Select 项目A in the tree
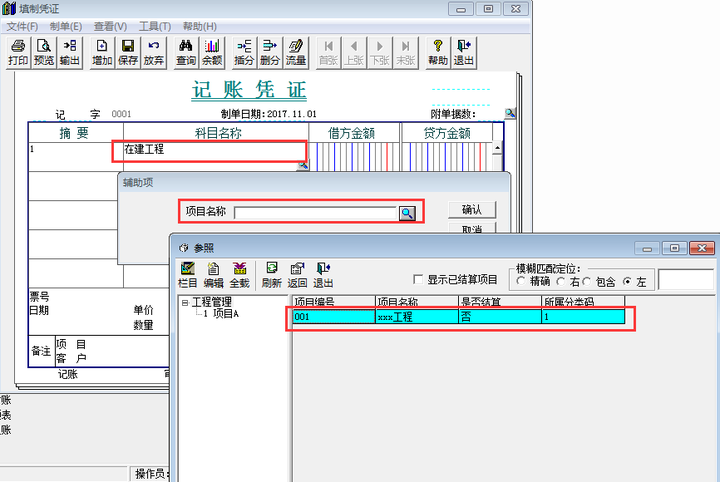The height and width of the screenshot is (482, 720). 226,314
